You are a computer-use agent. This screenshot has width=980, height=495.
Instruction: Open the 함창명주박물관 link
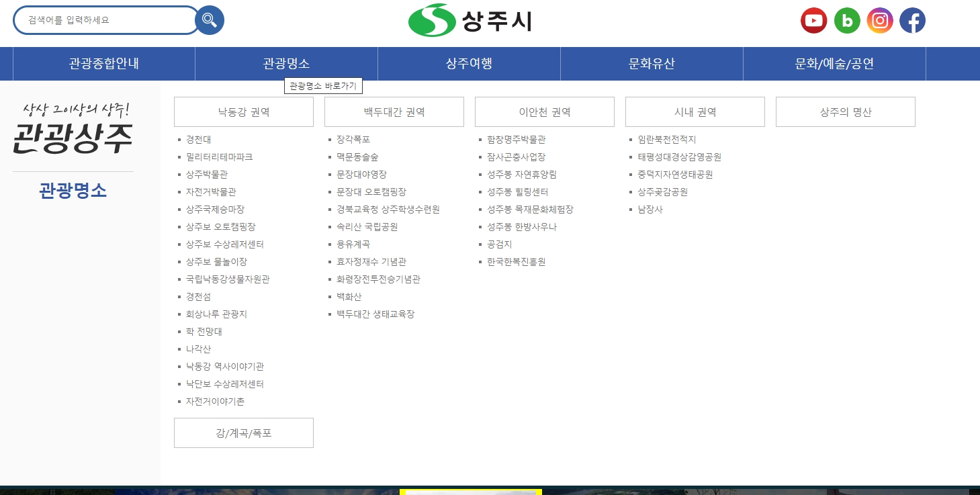point(515,139)
